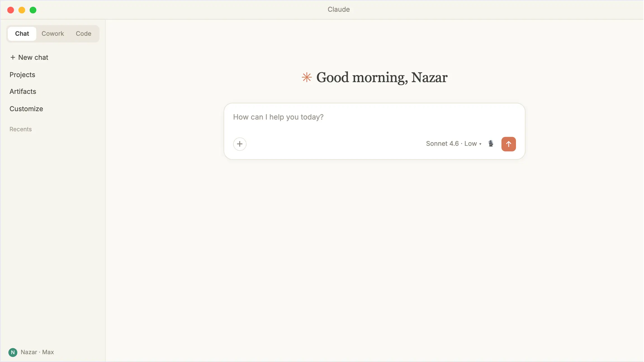Click the orange Claude starburst logo
The image size is (644, 362).
click(x=307, y=77)
